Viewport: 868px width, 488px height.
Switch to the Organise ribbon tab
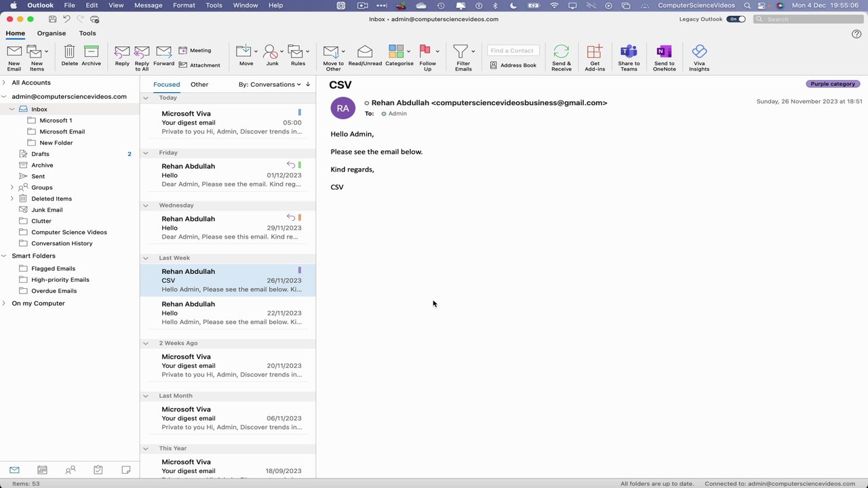pyautogui.click(x=52, y=33)
